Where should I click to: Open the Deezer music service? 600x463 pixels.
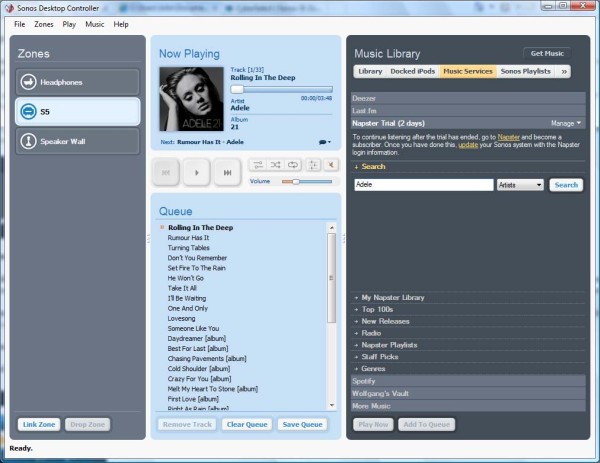(x=468, y=98)
